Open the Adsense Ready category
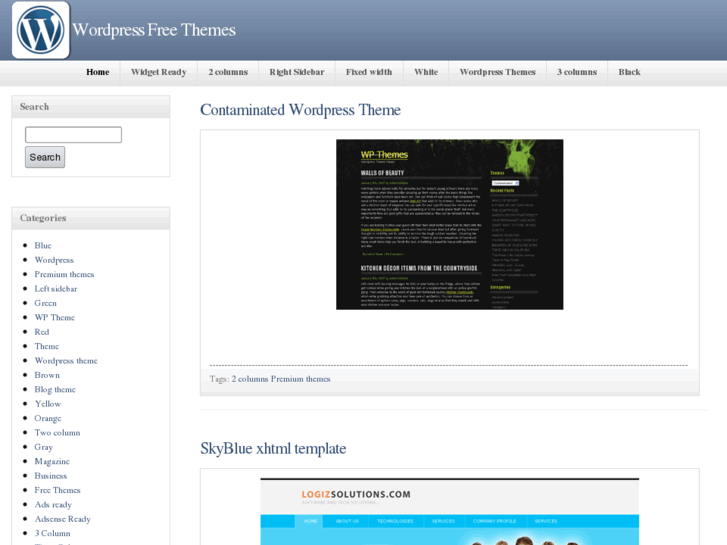Viewport: 727px width, 545px height. (63, 519)
